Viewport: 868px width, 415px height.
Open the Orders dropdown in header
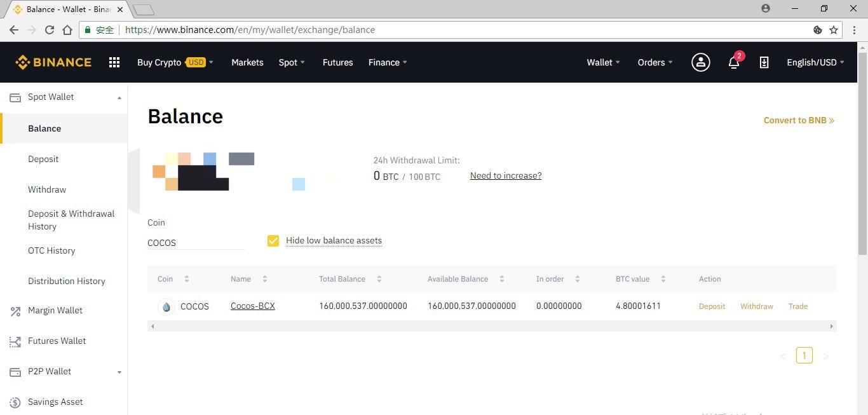pos(654,62)
